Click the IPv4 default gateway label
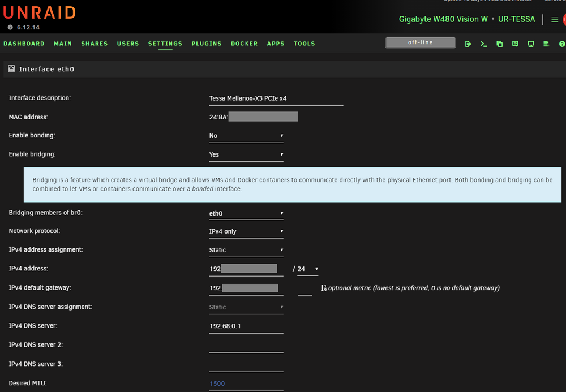 point(40,288)
